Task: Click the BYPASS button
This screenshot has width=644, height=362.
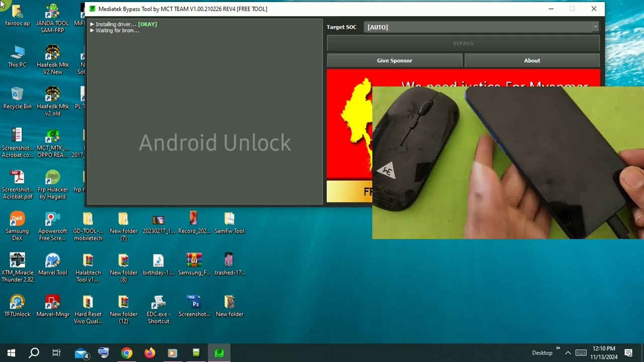Action: point(463,44)
